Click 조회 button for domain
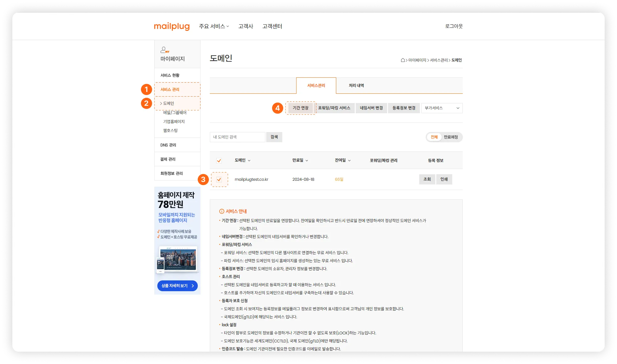Image resolution: width=617 pixels, height=364 pixels. [x=427, y=179]
